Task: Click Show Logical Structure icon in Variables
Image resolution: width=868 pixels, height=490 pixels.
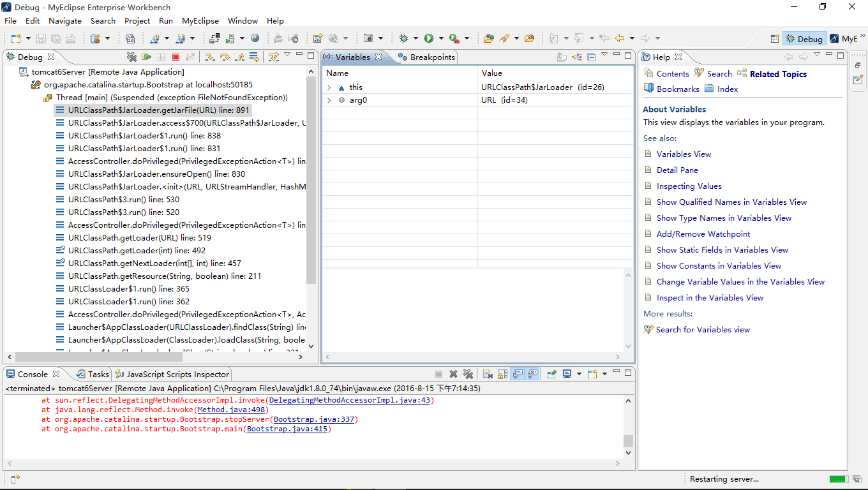Action: (576, 57)
